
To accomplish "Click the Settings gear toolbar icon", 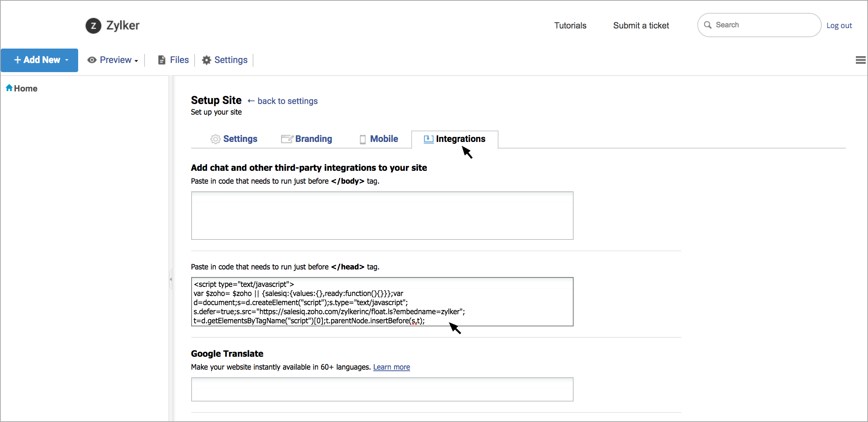I will coord(206,60).
